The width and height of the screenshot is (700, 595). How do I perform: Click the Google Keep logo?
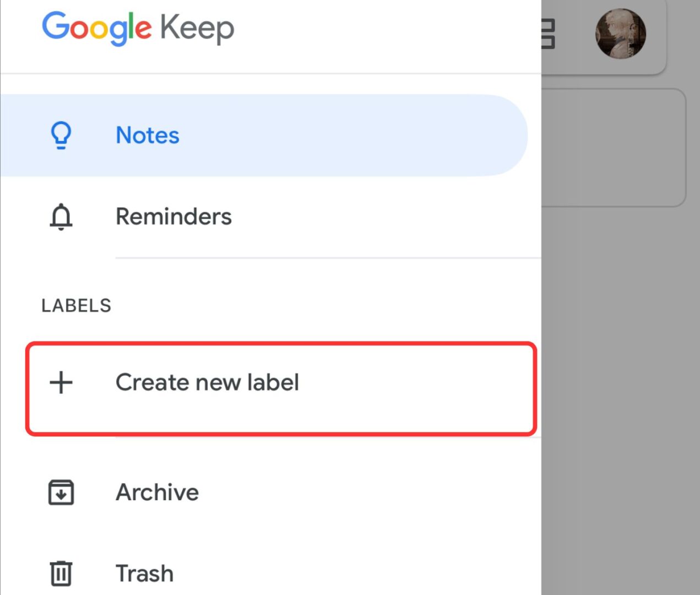click(x=138, y=28)
